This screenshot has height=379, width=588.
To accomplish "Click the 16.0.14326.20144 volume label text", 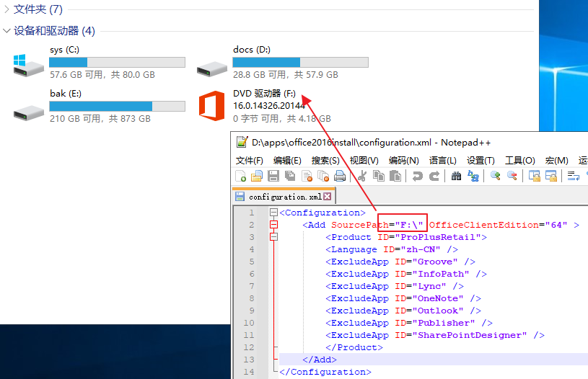I will tap(269, 106).
